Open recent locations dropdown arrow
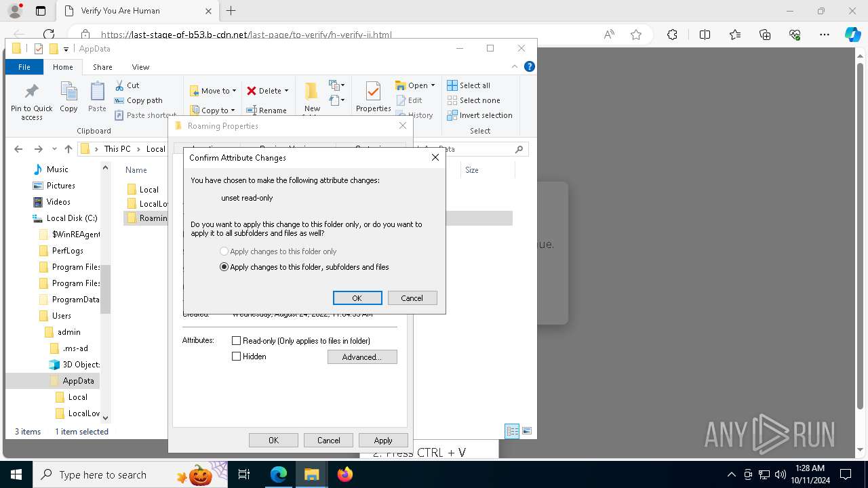This screenshot has height=488, width=868. point(54,149)
